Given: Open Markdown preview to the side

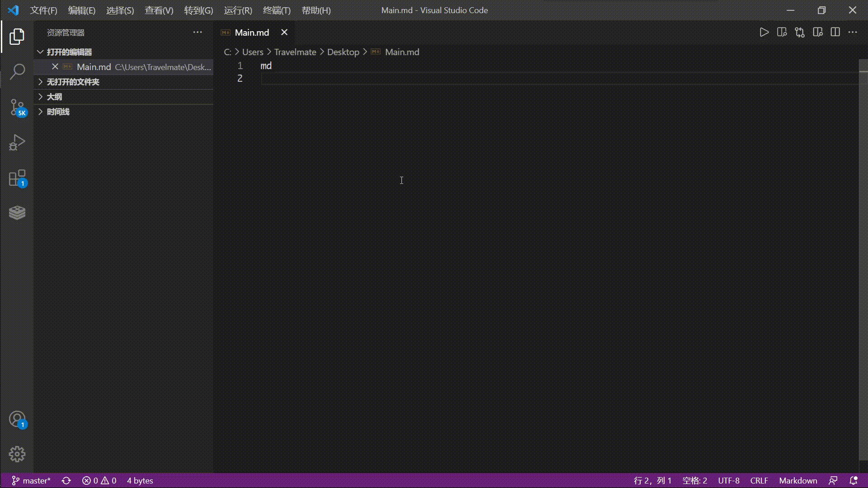Looking at the screenshot, I should click(782, 32).
